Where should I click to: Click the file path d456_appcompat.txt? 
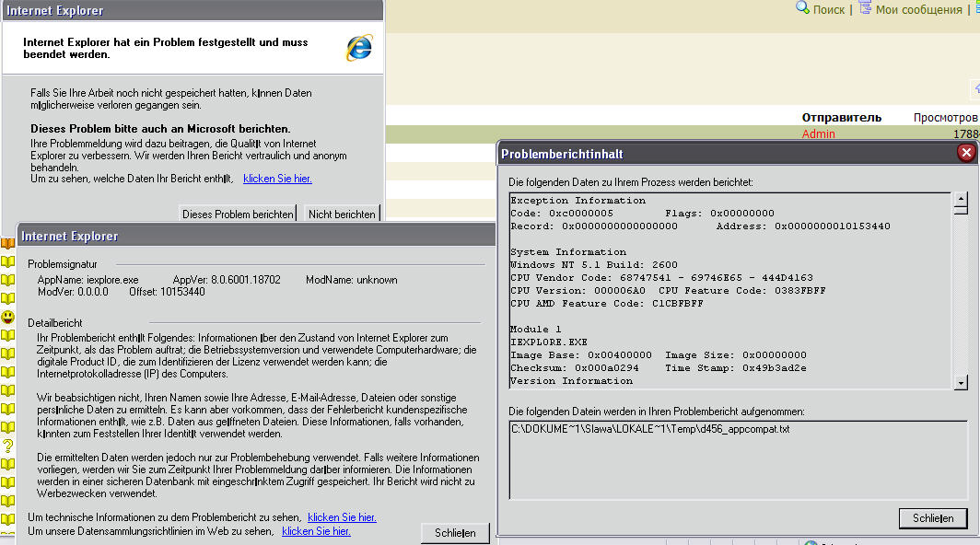click(x=650, y=429)
